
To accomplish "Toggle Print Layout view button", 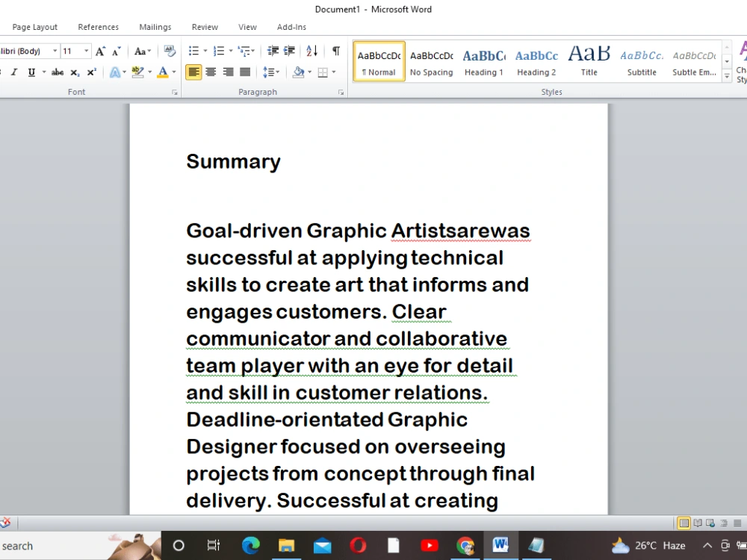I will coord(684,523).
